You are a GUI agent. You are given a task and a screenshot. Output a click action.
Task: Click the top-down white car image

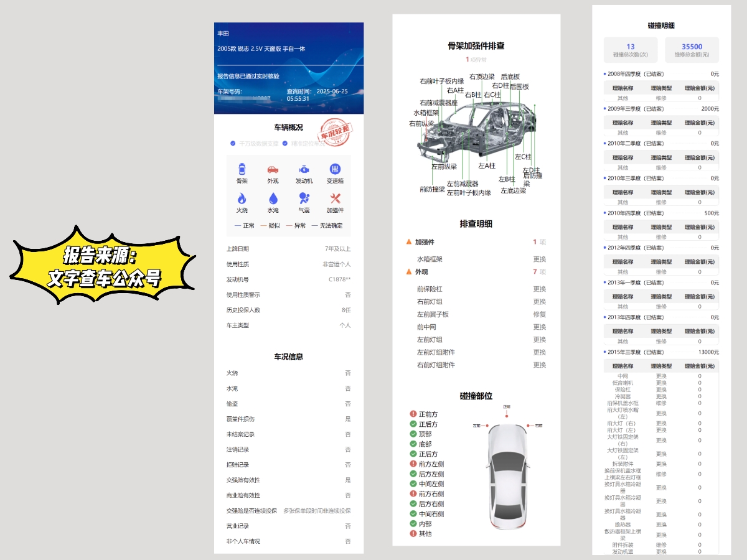pos(507,476)
